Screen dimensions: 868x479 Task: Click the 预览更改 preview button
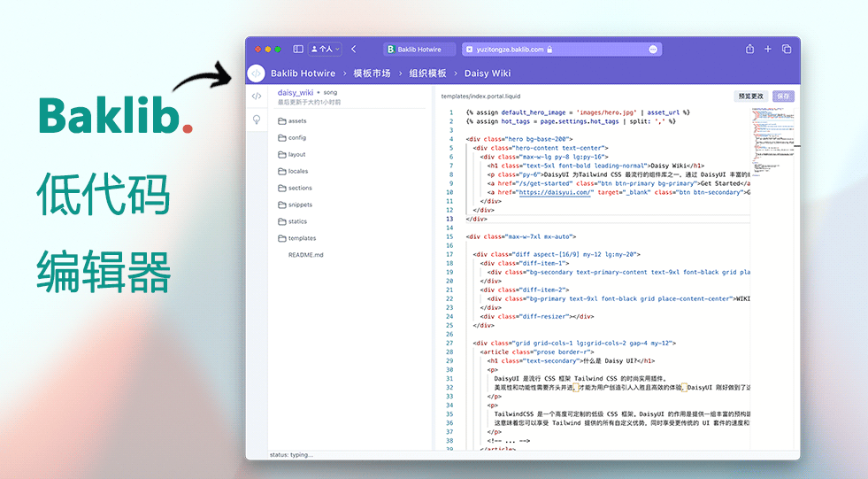tap(750, 97)
